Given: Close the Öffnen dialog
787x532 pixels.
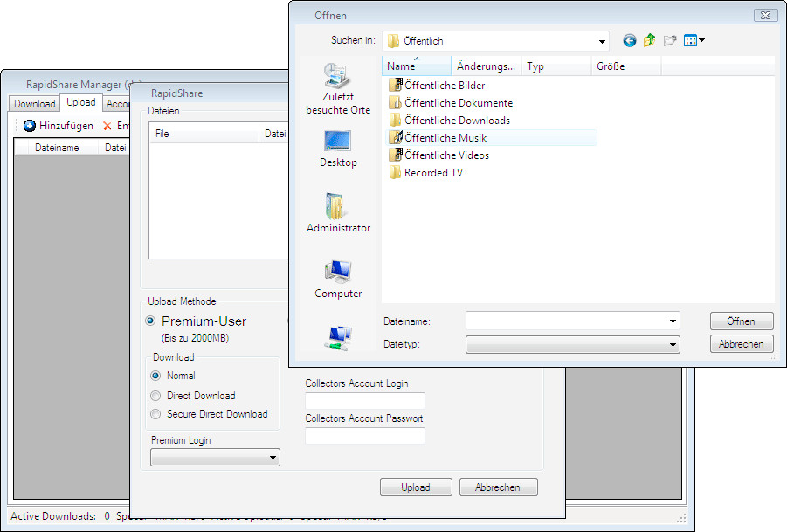Looking at the screenshot, I should tap(765, 16).
